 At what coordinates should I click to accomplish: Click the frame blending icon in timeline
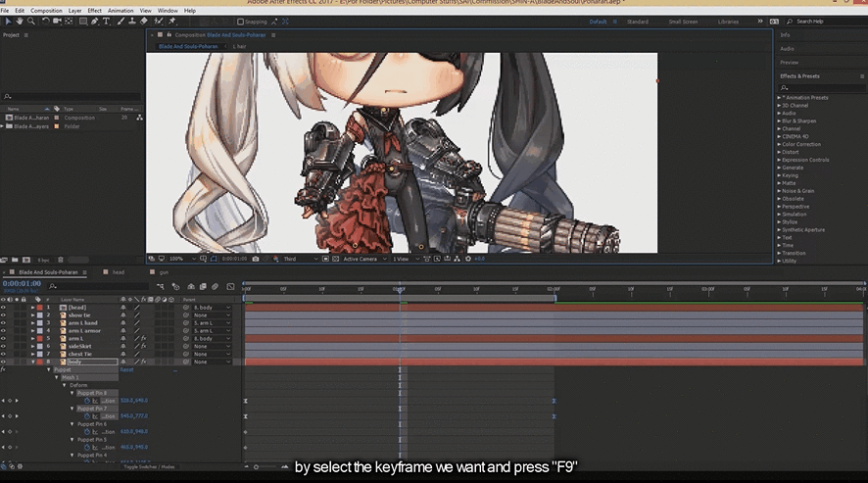tap(203, 286)
